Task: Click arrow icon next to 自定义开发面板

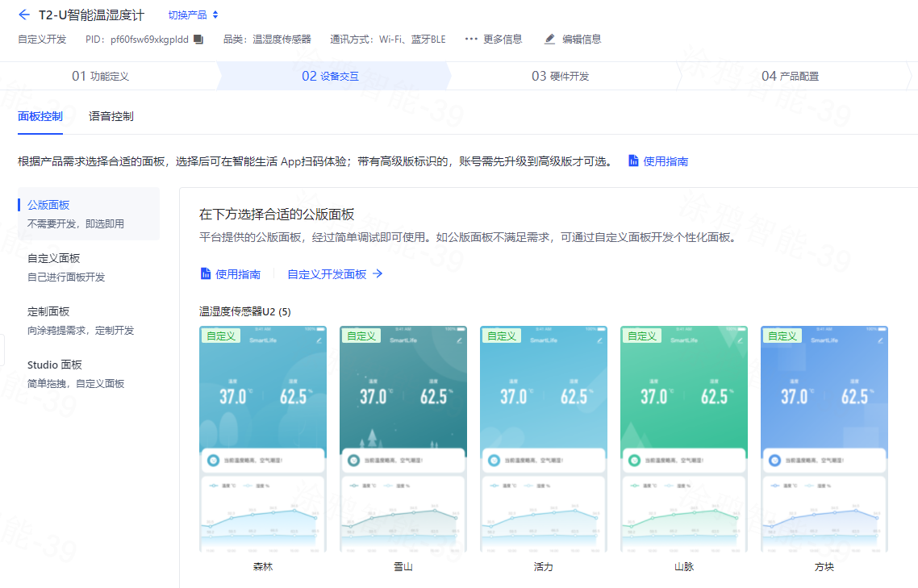Action: [378, 273]
